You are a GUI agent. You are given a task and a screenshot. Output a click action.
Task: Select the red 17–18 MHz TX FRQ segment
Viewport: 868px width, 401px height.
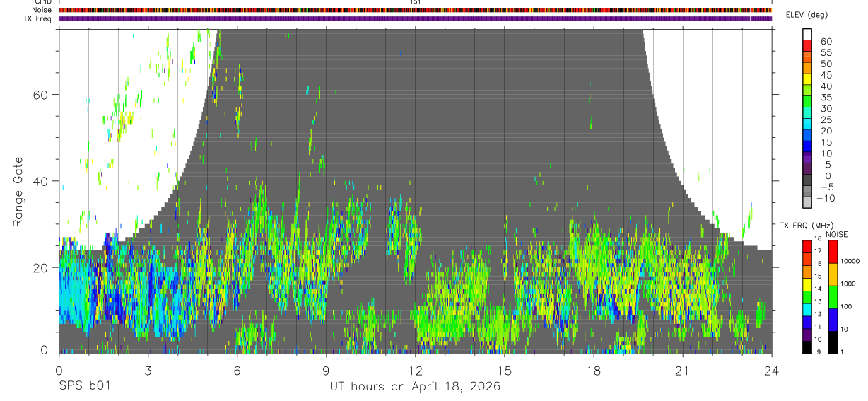[x=807, y=246]
